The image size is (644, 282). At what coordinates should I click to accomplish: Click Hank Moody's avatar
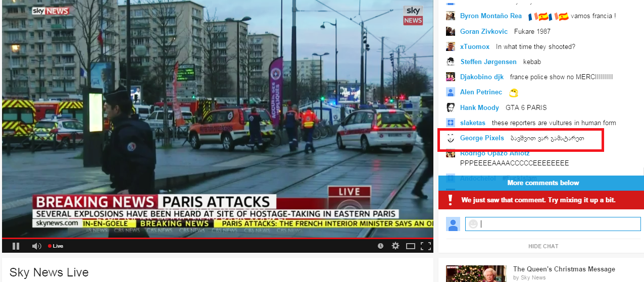coord(451,107)
